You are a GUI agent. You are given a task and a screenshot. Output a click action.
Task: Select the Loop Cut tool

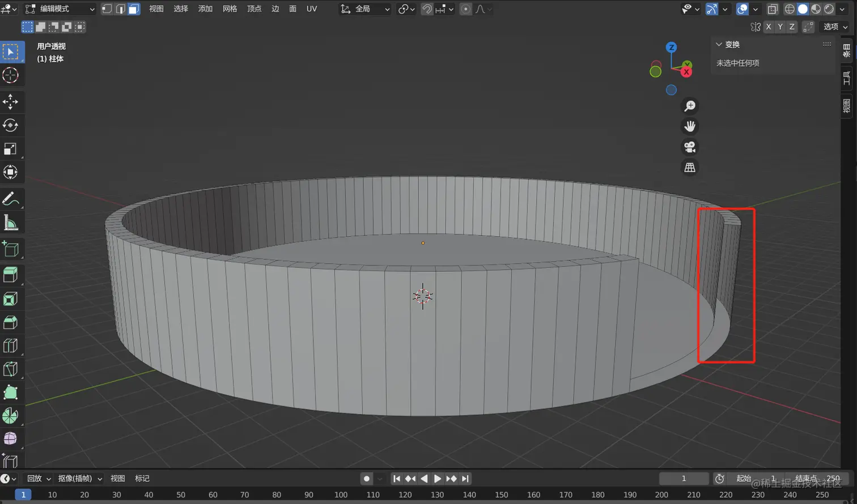[11, 345]
